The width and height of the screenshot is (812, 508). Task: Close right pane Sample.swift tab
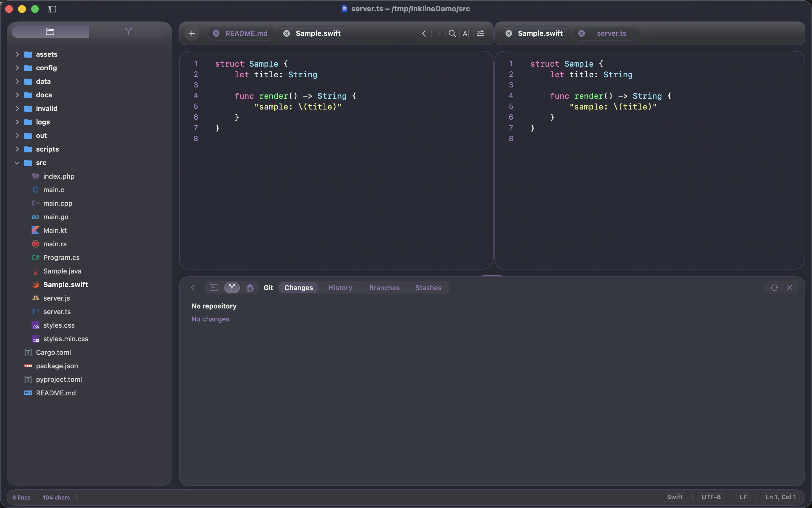(x=509, y=33)
